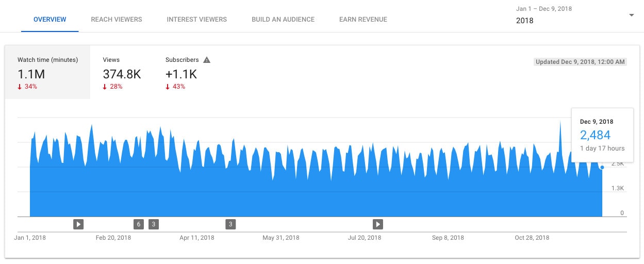Select the Build an Audience tab
The height and width of the screenshot is (264, 644).
click(283, 20)
